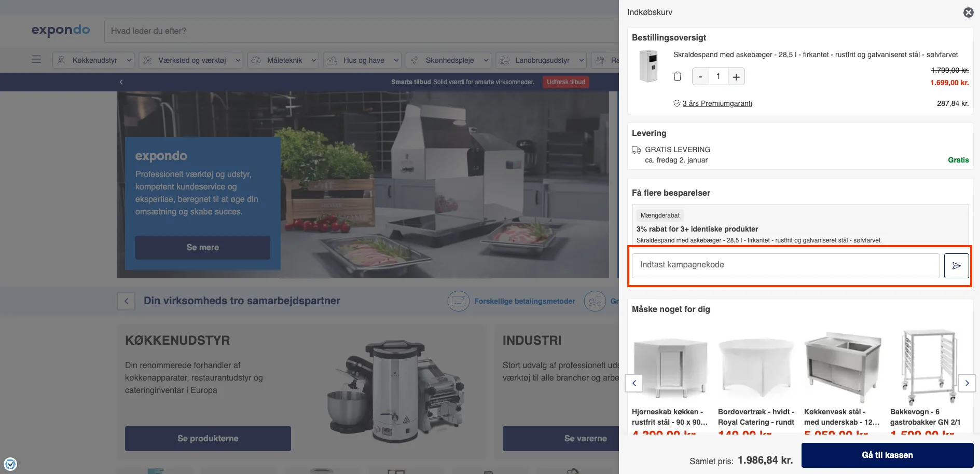Screen dimensions: 980x474
Task: Expand the Værksted og værktøj dropdown
Action: [191, 60]
